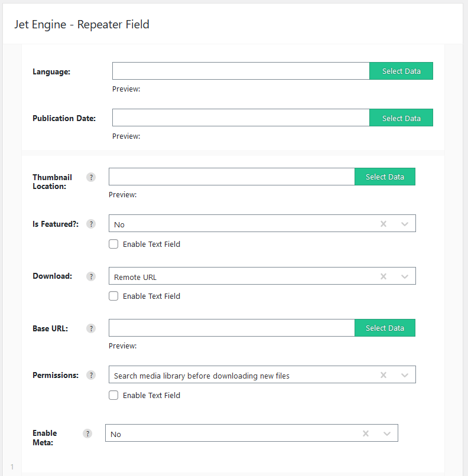Clear the Is Featured selection with X
468x476 pixels.
(x=383, y=224)
